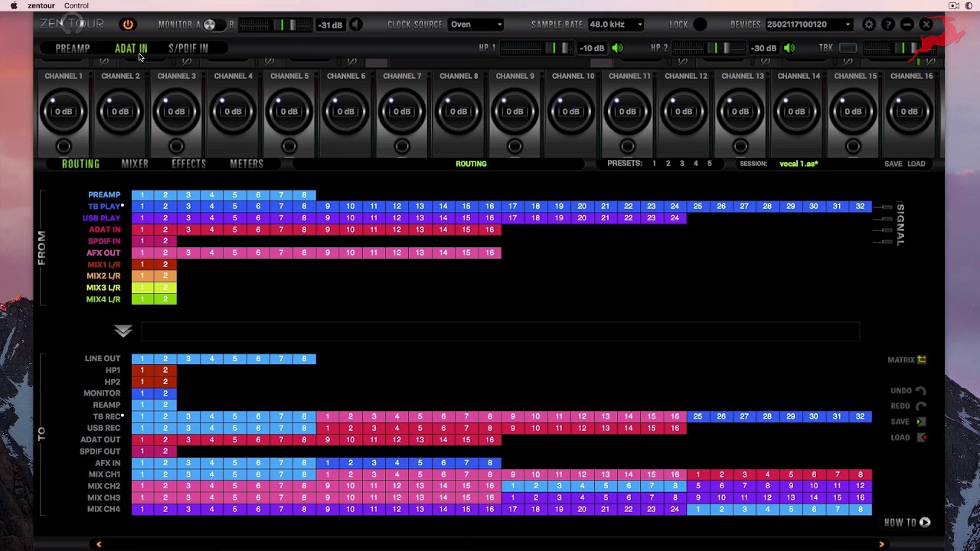This screenshot has height=551, width=980.
Task: Mute the monitor speaker icon next to -31 dB
Action: click(x=356, y=24)
